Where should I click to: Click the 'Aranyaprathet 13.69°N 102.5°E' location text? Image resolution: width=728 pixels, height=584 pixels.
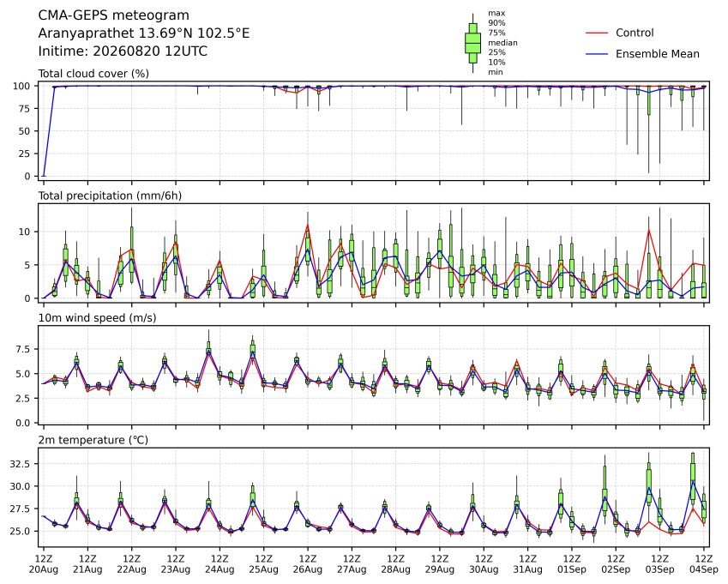pos(143,33)
